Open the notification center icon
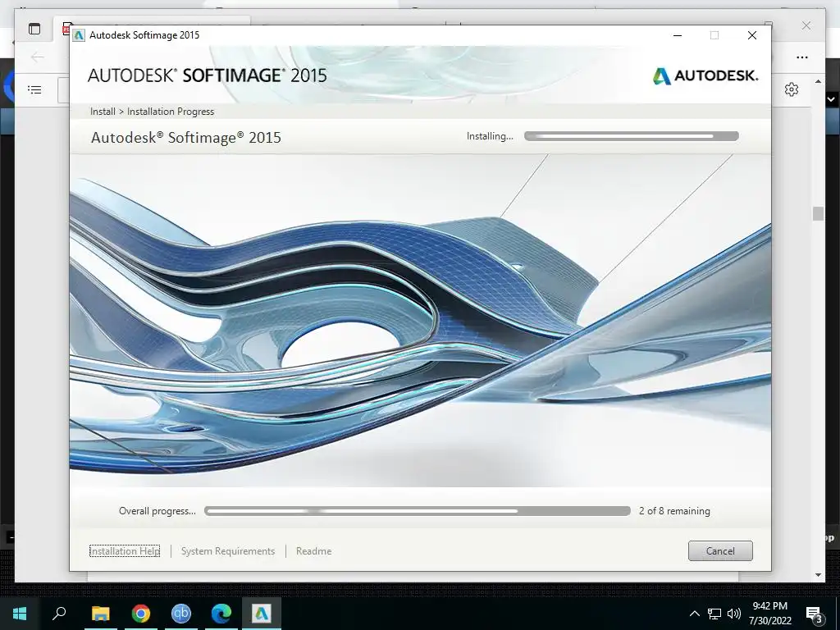The width and height of the screenshot is (840, 630). [815, 614]
